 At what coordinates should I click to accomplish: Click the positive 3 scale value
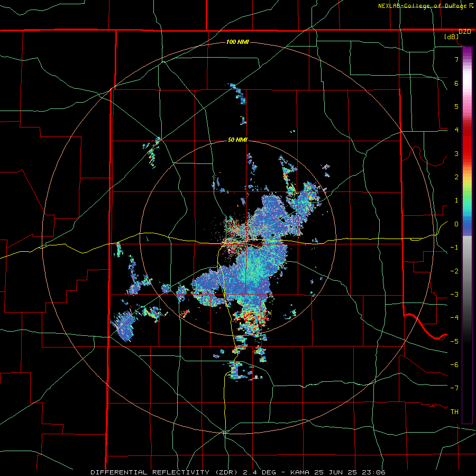pos(456,153)
